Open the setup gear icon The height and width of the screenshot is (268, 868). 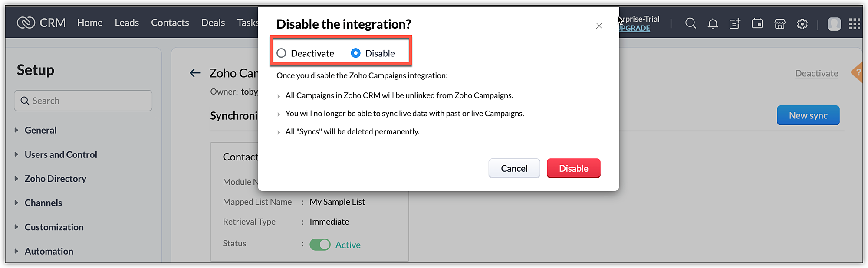click(x=802, y=24)
